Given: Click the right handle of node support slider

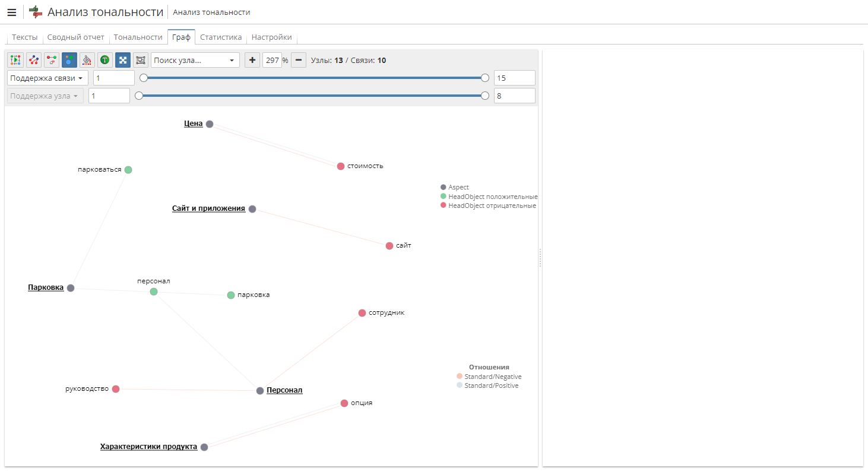Looking at the screenshot, I should coord(485,96).
